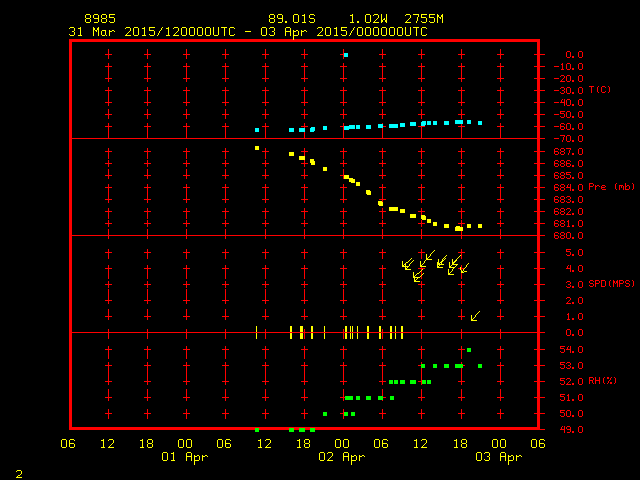The width and height of the screenshot is (640, 480).
Task: Select the -50.0 temperature tick value
Action: [x=568, y=115]
